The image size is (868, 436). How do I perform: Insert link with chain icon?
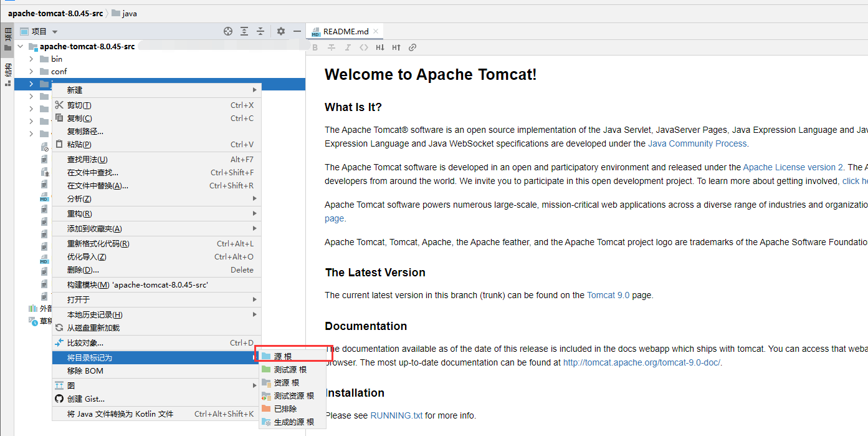(x=413, y=47)
